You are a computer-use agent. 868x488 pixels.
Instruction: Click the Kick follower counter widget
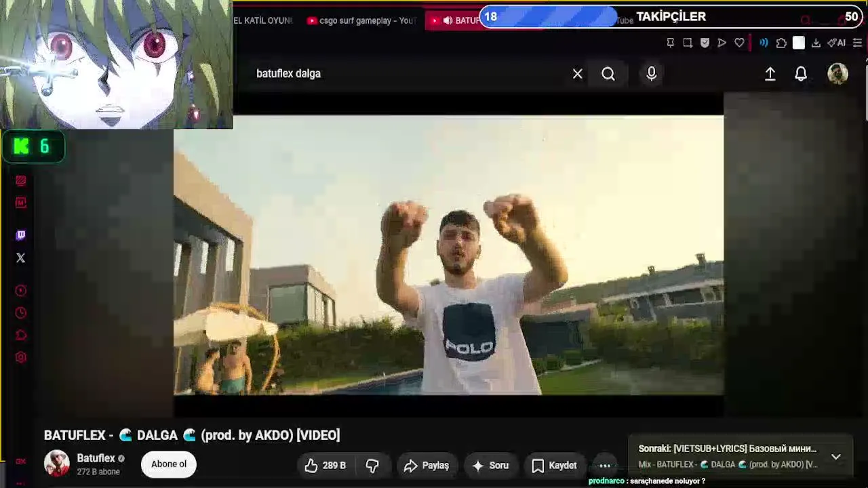click(x=34, y=147)
